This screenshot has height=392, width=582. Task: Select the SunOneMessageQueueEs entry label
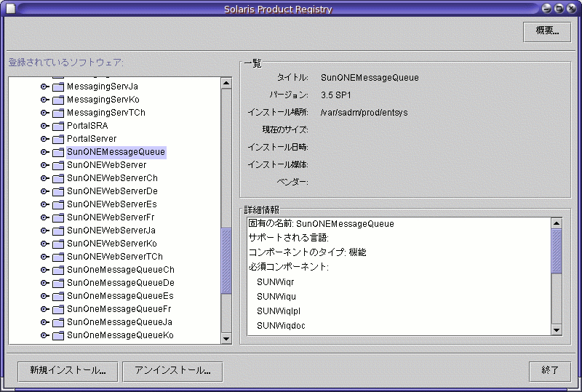(x=120, y=296)
